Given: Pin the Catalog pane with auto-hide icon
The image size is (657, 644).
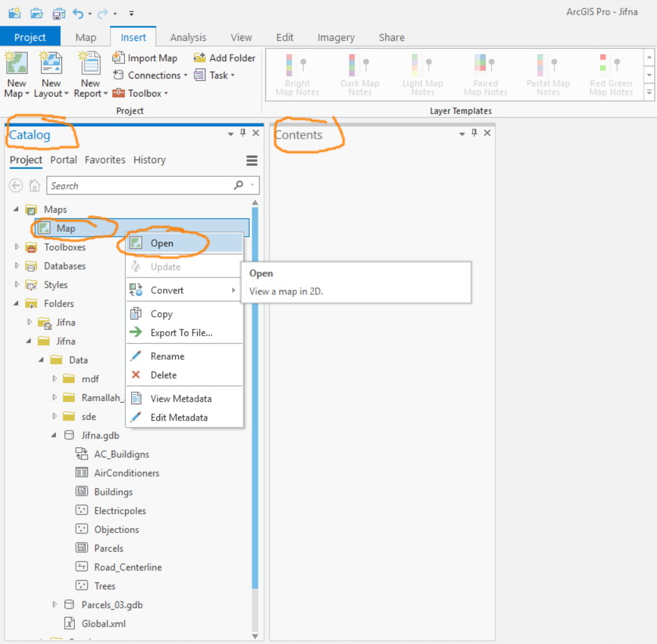Looking at the screenshot, I should click(243, 133).
